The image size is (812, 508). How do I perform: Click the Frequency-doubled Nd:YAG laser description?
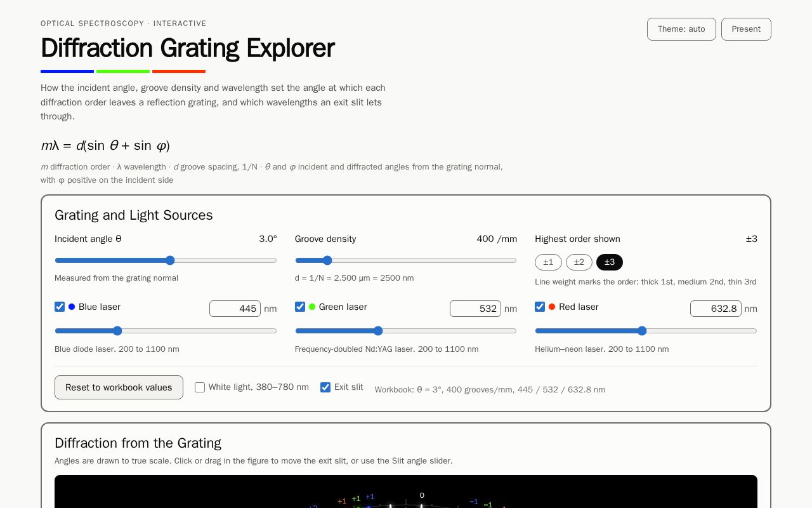pyautogui.click(x=386, y=349)
